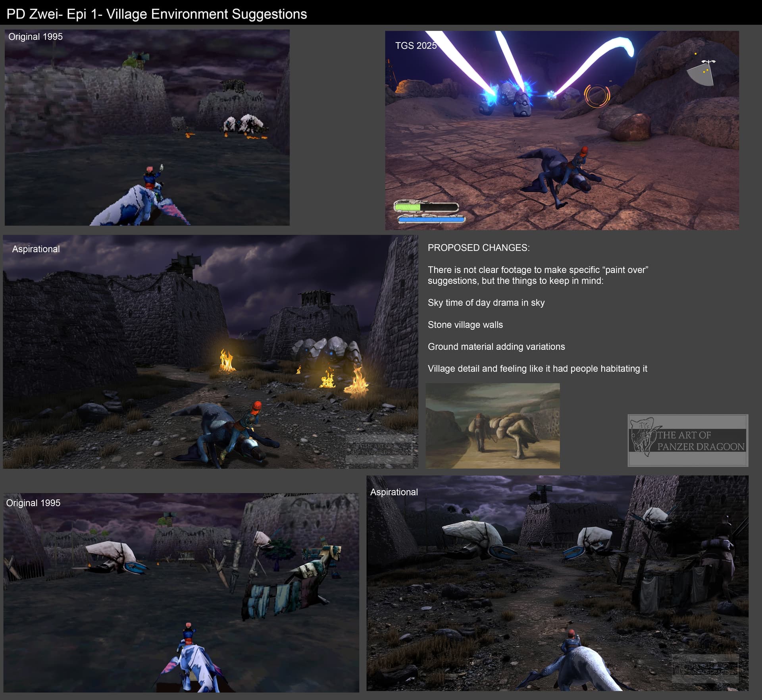762x700 pixels.
Task: Click the orange lock-on reticle in TGS screenshot
Action: 597,95
